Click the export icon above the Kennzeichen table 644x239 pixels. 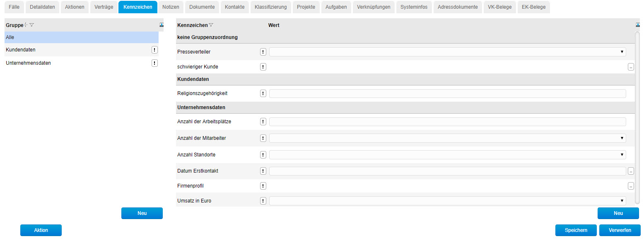(x=638, y=25)
